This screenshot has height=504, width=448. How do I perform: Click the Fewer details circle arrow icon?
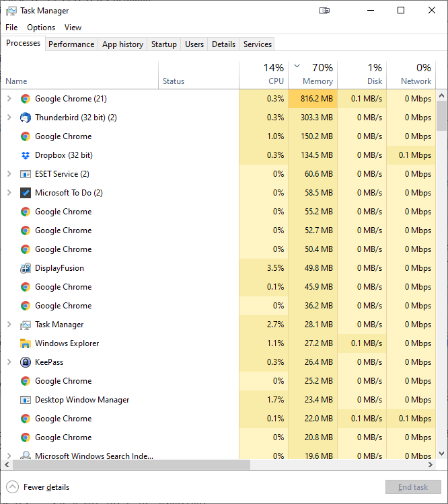(x=12, y=487)
